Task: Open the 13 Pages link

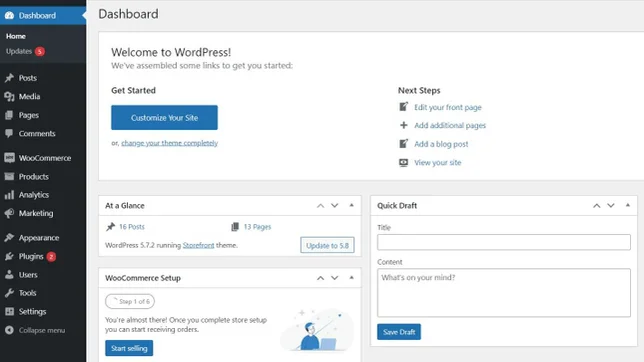Action: (x=258, y=227)
